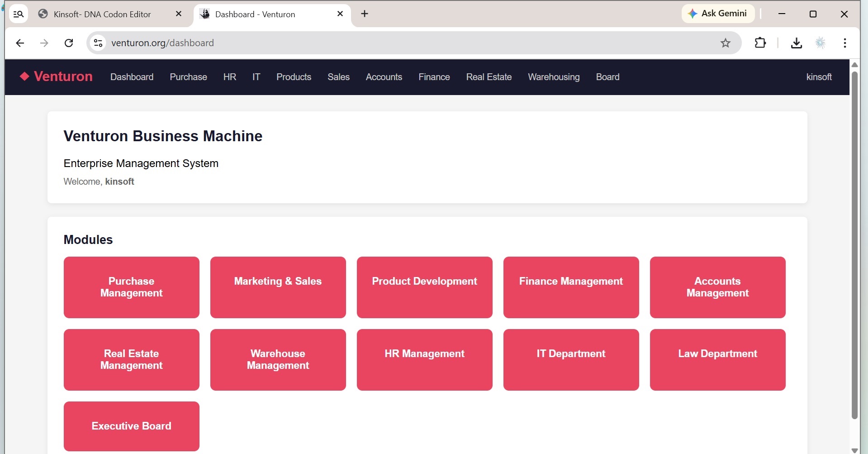868x454 pixels.
Task: Open a new browser tab
Action: (x=365, y=14)
